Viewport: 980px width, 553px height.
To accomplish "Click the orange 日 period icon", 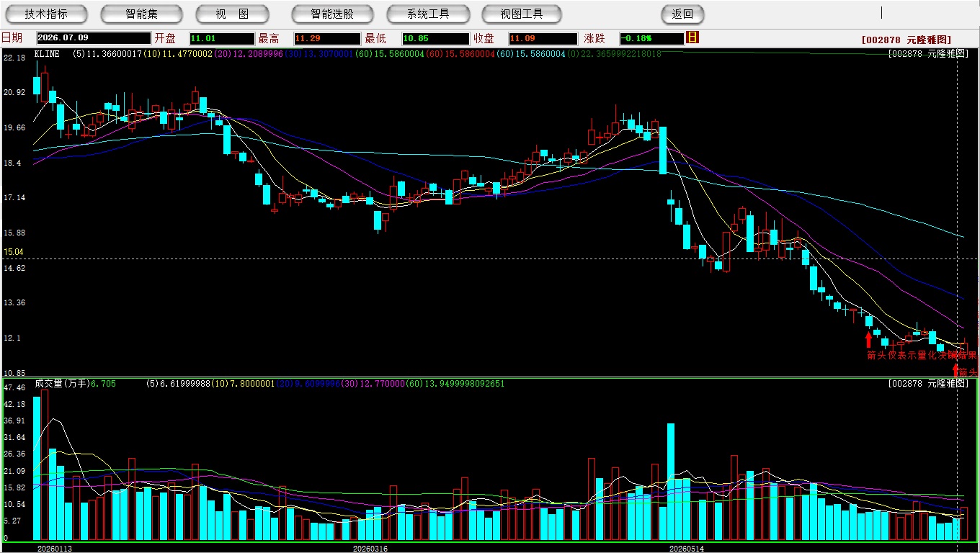I will [693, 37].
